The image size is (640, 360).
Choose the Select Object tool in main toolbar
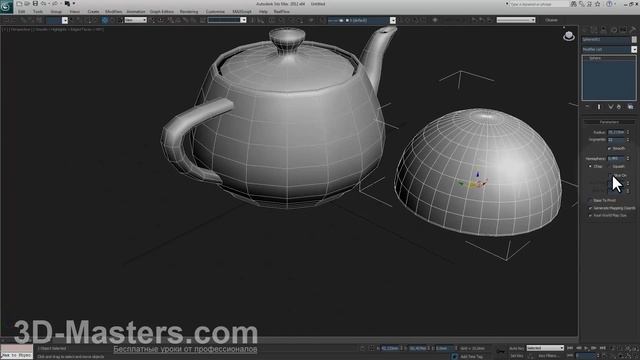click(72, 20)
